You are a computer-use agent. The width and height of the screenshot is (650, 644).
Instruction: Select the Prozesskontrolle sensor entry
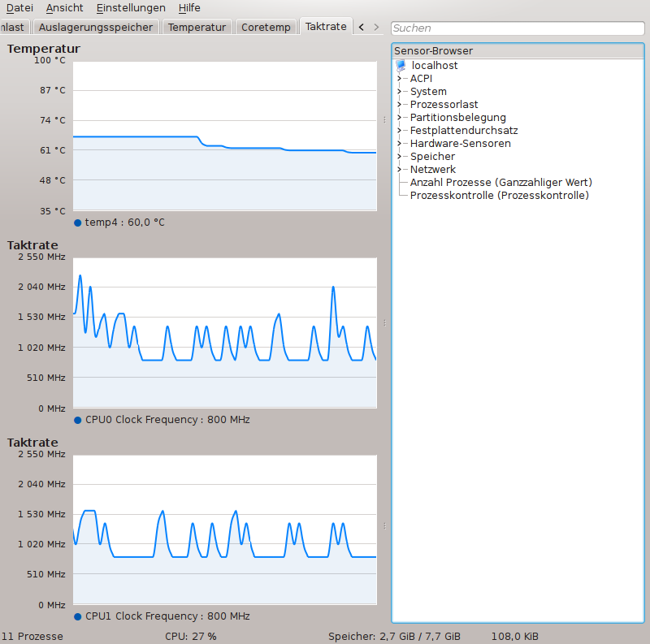pyautogui.click(x=499, y=196)
